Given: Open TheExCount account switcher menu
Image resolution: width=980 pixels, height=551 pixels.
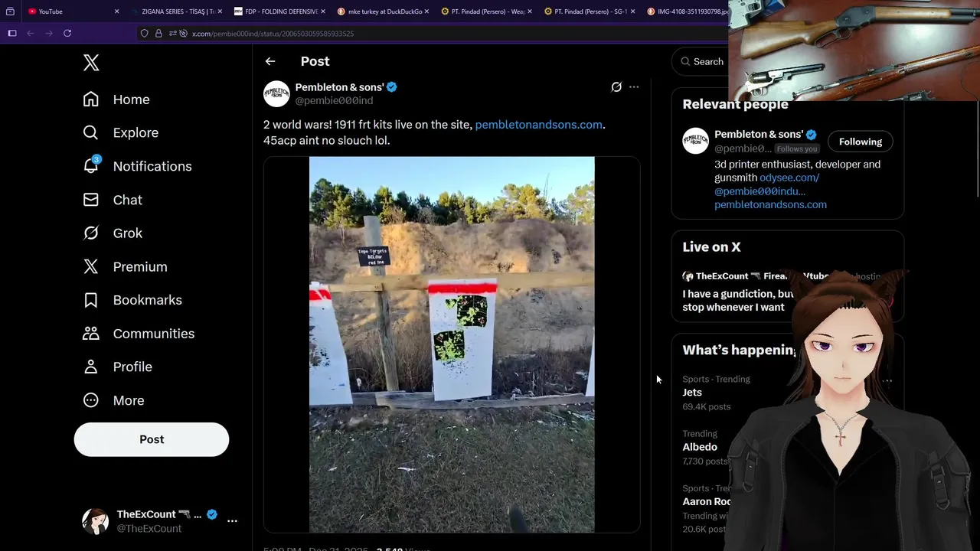Looking at the screenshot, I should pyautogui.click(x=232, y=521).
